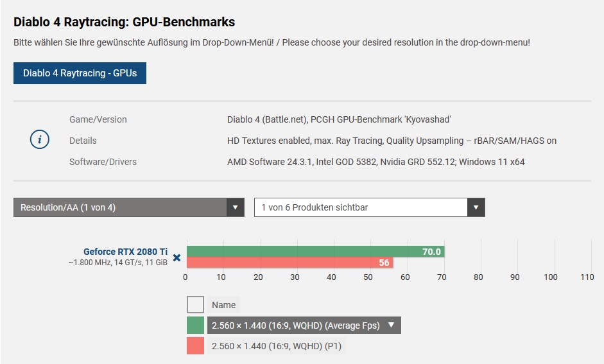Open the Average Fps series dropdown triangle
The height and width of the screenshot is (364, 604).
[x=392, y=325]
